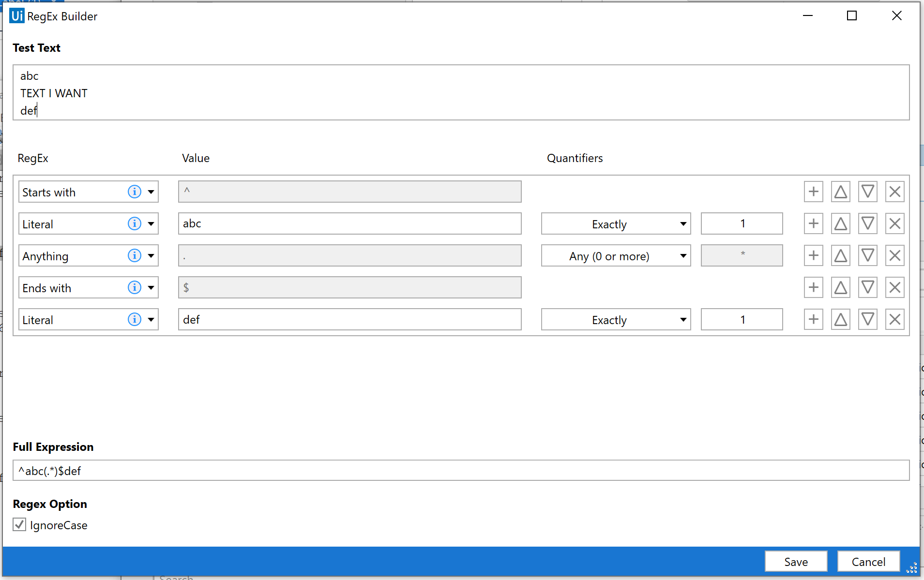
Task: Add a new row after Anything
Action: tap(813, 255)
